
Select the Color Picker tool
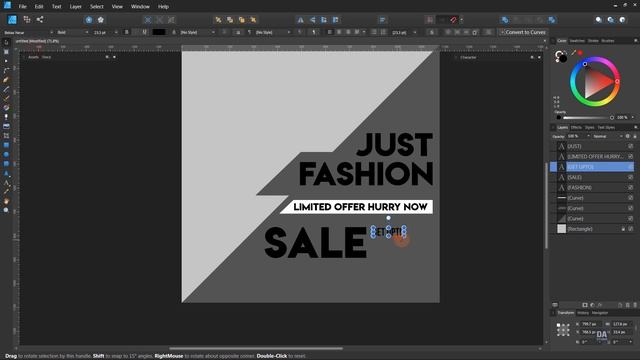point(6,191)
